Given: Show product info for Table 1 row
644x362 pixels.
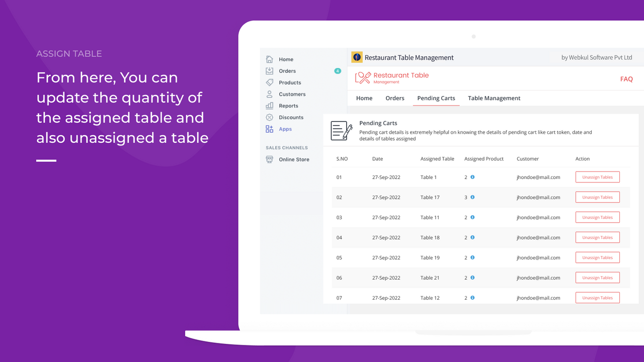Looking at the screenshot, I should 472,177.
